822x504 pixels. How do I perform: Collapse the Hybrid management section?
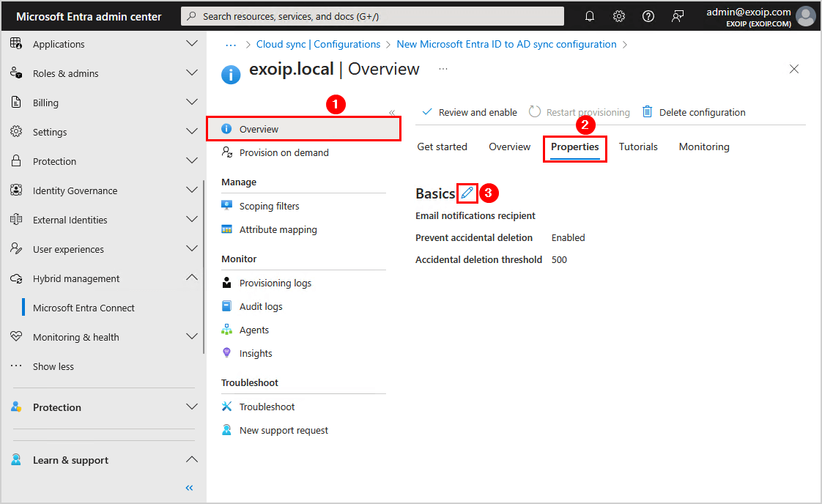pos(192,278)
